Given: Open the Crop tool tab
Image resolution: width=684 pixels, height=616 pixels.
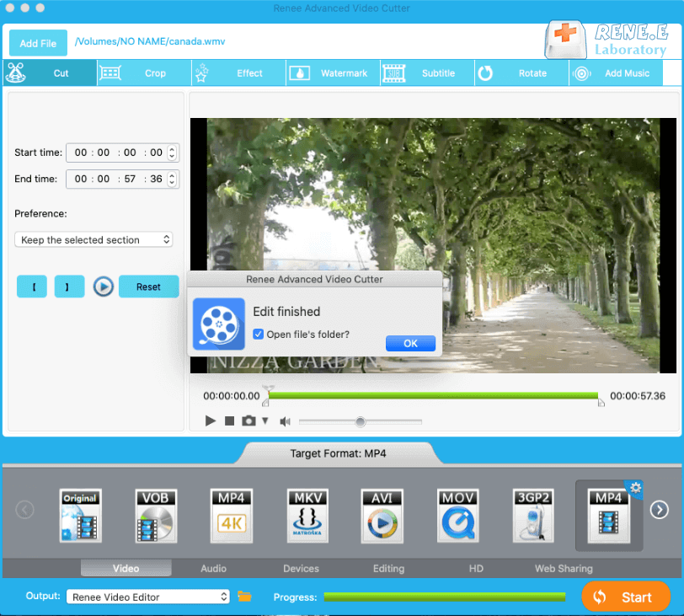Looking at the screenshot, I should click(144, 72).
